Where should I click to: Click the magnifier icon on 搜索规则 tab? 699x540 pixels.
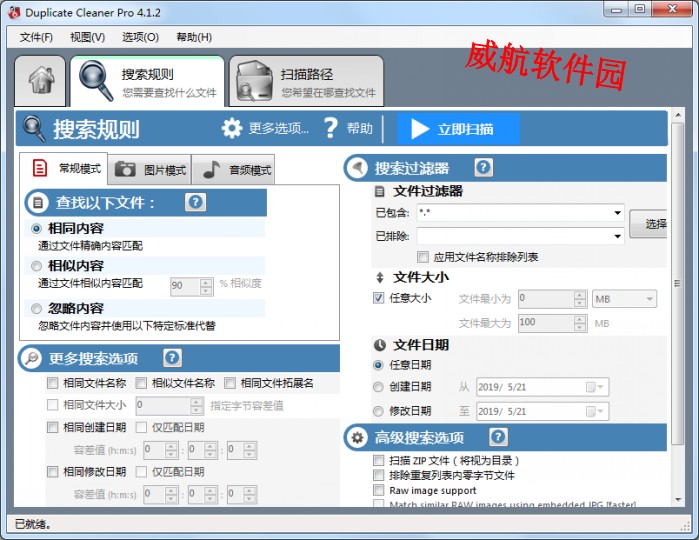pos(95,81)
